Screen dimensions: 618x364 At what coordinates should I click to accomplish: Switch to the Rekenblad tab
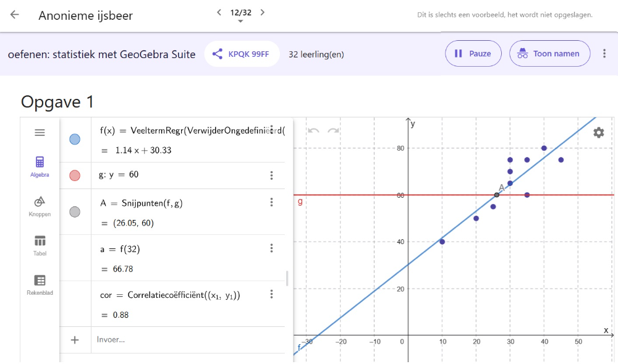[40, 285]
